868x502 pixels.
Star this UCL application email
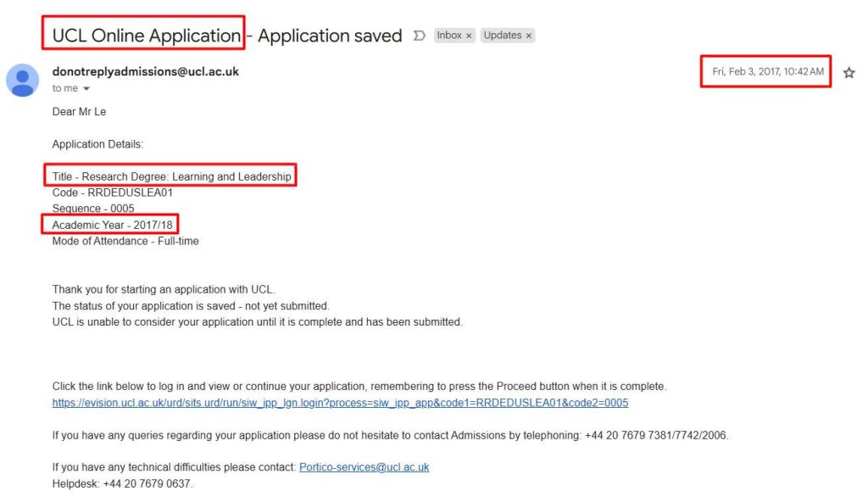(x=849, y=73)
